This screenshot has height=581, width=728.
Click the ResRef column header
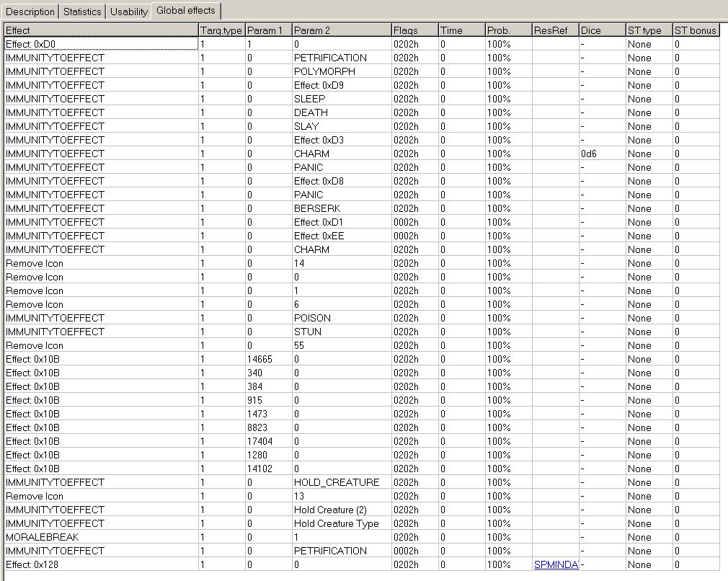pyautogui.click(x=556, y=30)
